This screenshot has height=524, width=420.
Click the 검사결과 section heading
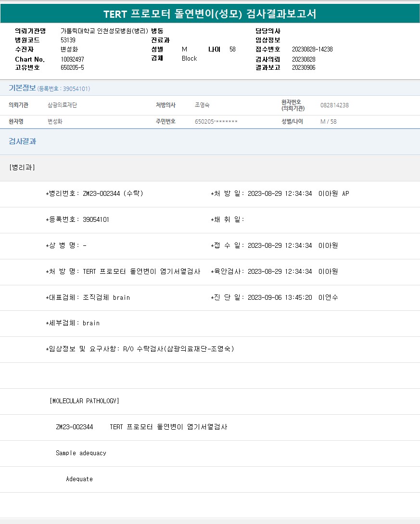point(22,141)
